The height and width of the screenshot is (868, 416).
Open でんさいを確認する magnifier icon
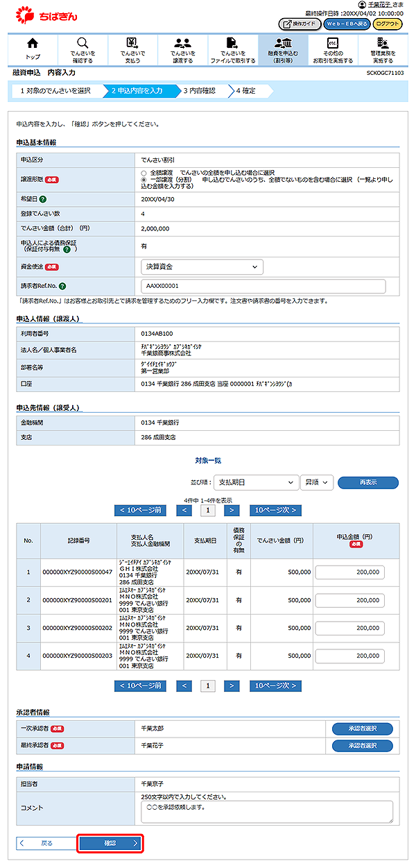[x=83, y=44]
